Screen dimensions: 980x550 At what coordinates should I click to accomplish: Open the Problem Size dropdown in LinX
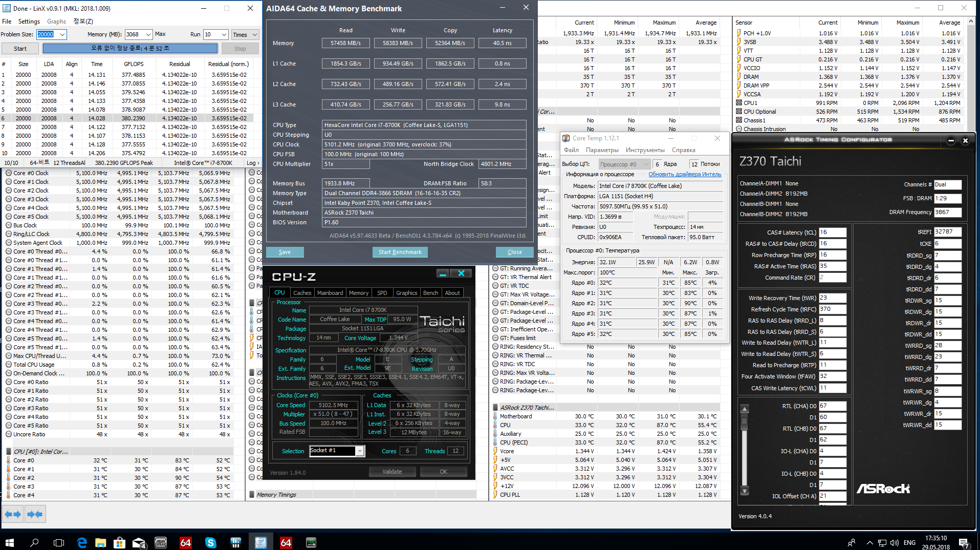(x=62, y=35)
